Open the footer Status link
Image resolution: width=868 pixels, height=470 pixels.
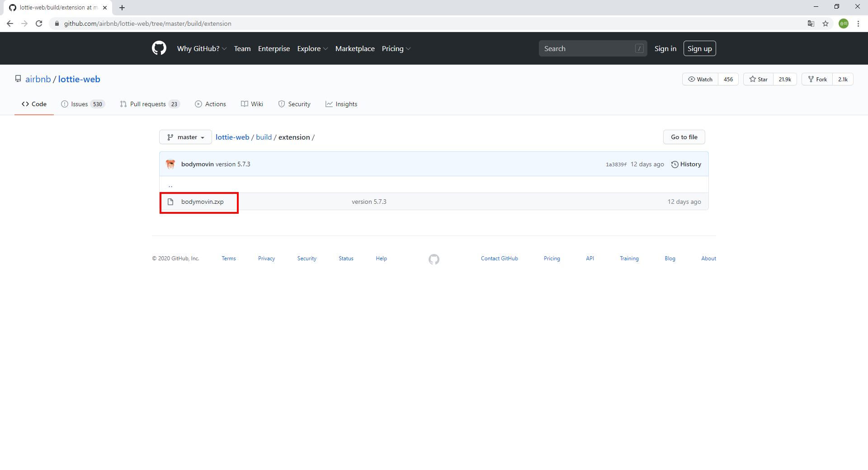346,258
